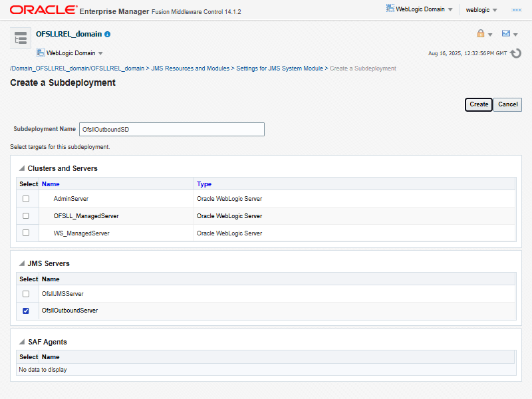Image resolution: width=532 pixels, height=399 pixels.
Task: Open the target navigation tree icon
Action: tap(21, 38)
